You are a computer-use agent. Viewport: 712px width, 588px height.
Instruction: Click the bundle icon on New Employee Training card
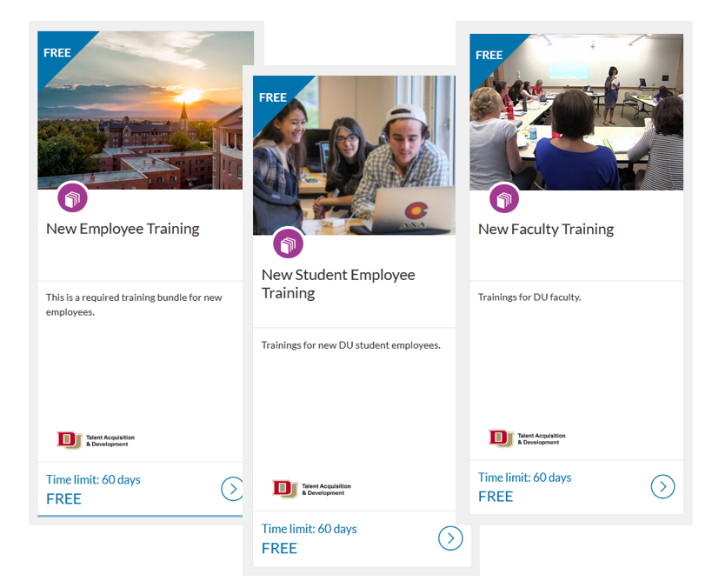pyautogui.click(x=73, y=197)
